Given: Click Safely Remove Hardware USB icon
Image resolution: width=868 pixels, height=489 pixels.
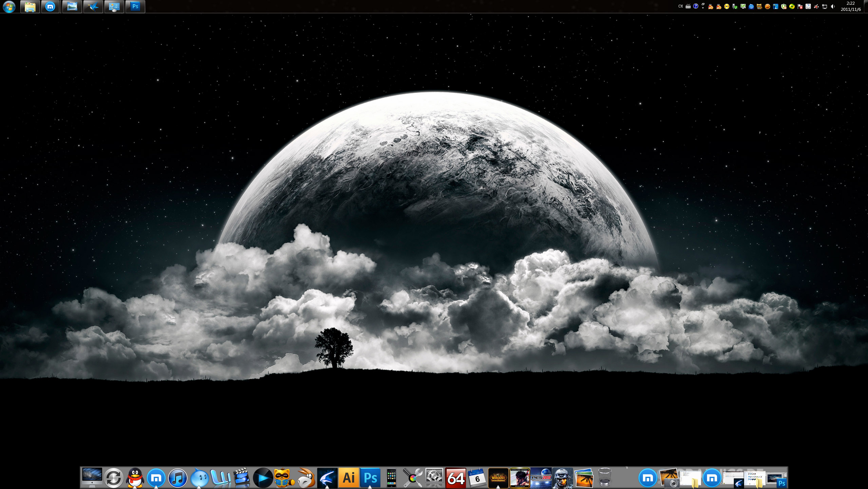Looking at the screenshot, I should click(x=735, y=6).
